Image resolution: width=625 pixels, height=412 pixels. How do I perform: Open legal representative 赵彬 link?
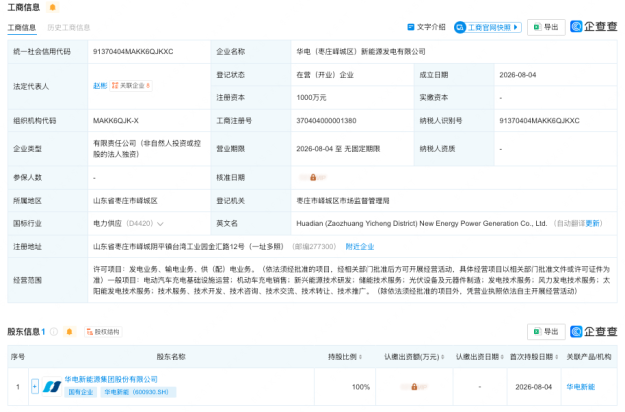pyautogui.click(x=100, y=86)
